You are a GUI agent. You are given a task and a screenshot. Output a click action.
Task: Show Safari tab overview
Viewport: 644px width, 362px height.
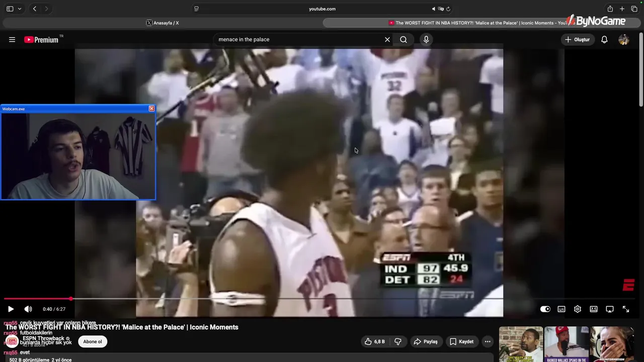click(634, 9)
